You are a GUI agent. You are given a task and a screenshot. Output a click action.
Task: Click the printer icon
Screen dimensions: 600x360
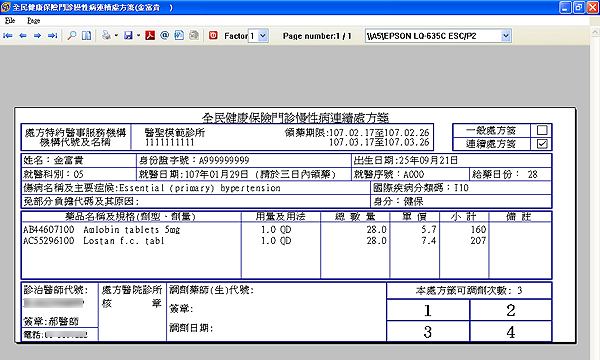(106, 36)
